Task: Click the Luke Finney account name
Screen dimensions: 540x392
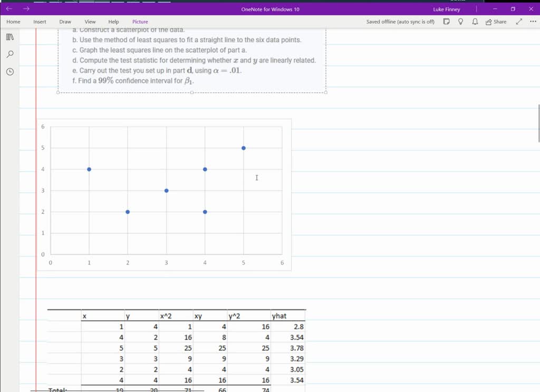Action: click(446, 9)
